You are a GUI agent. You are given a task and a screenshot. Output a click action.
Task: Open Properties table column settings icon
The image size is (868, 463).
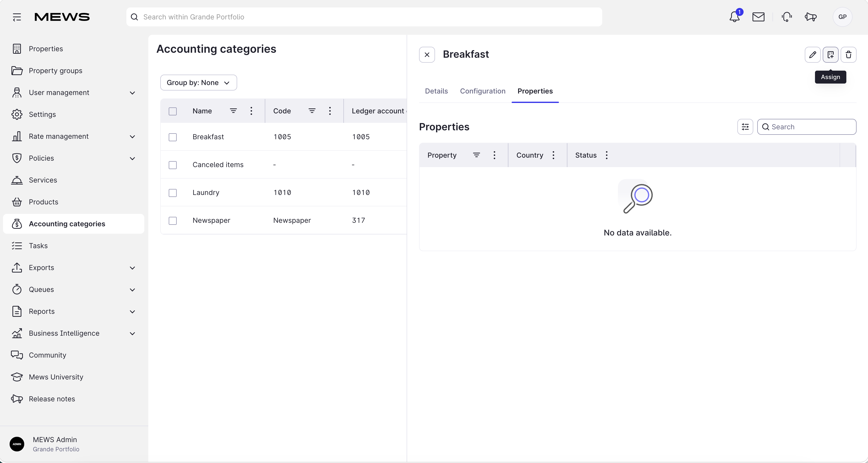click(x=745, y=127)
